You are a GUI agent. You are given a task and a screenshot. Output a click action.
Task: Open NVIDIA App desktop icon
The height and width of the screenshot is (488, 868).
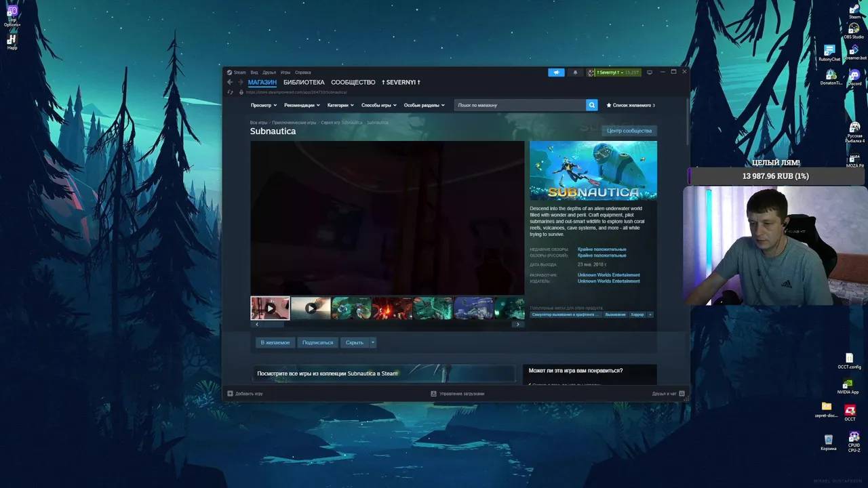click(x=848, y=386)
